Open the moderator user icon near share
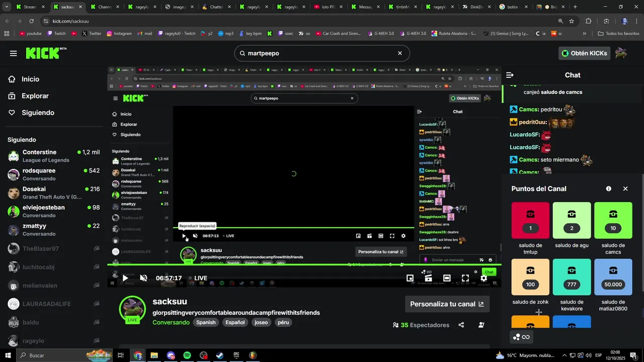 pyautogui.click(x=481, y=325)
